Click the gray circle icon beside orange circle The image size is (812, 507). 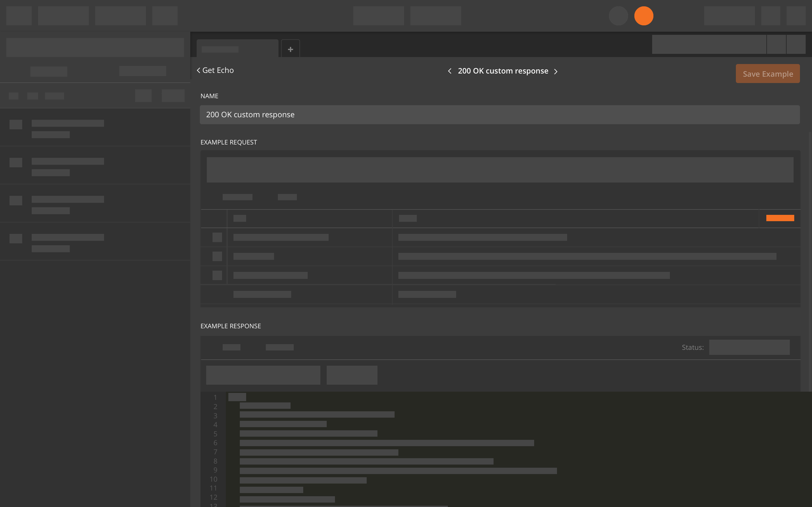[618, 16]
